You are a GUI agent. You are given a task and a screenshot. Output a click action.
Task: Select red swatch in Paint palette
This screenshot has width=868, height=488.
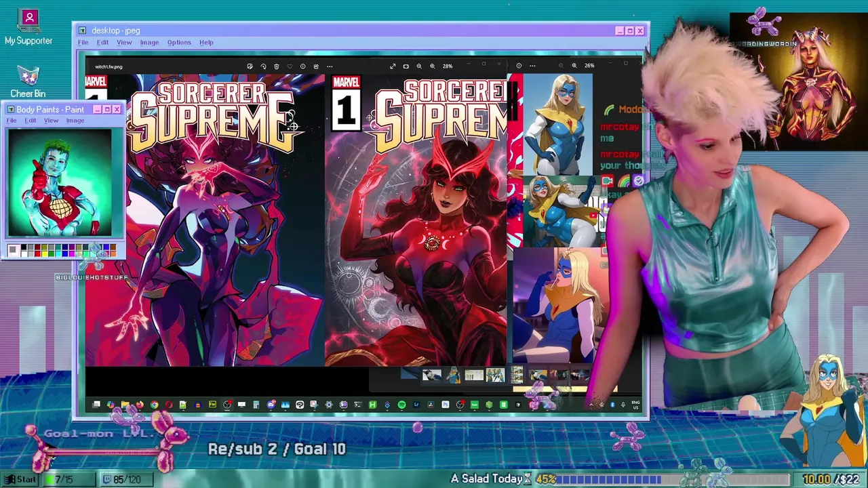[x=38, y=254]
